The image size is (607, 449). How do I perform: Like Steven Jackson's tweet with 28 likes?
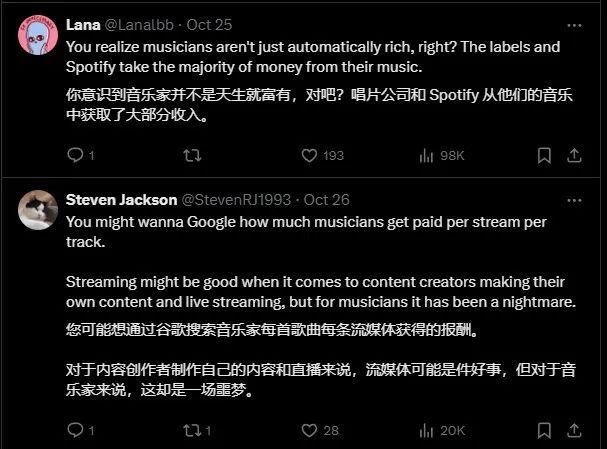point(310,430)
